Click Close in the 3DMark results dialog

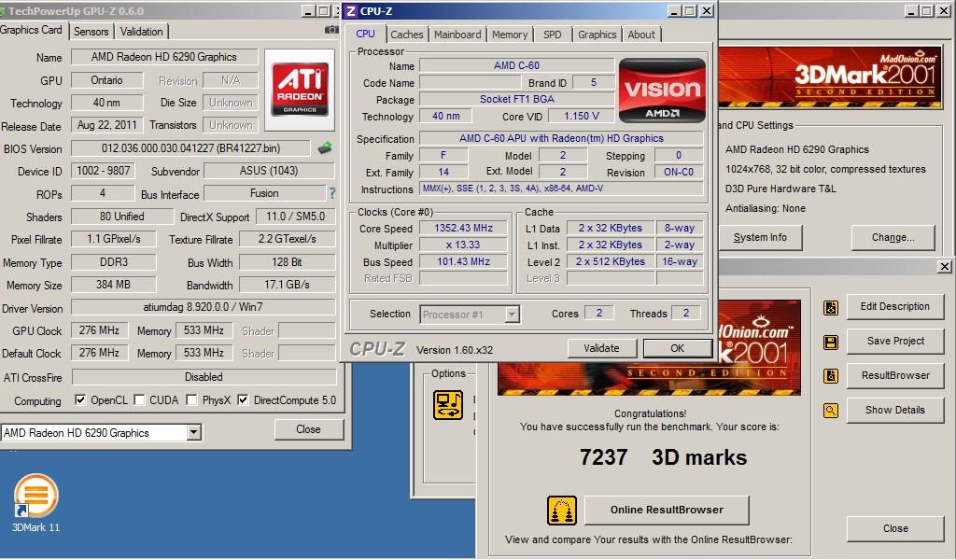(x=895, y=528)
